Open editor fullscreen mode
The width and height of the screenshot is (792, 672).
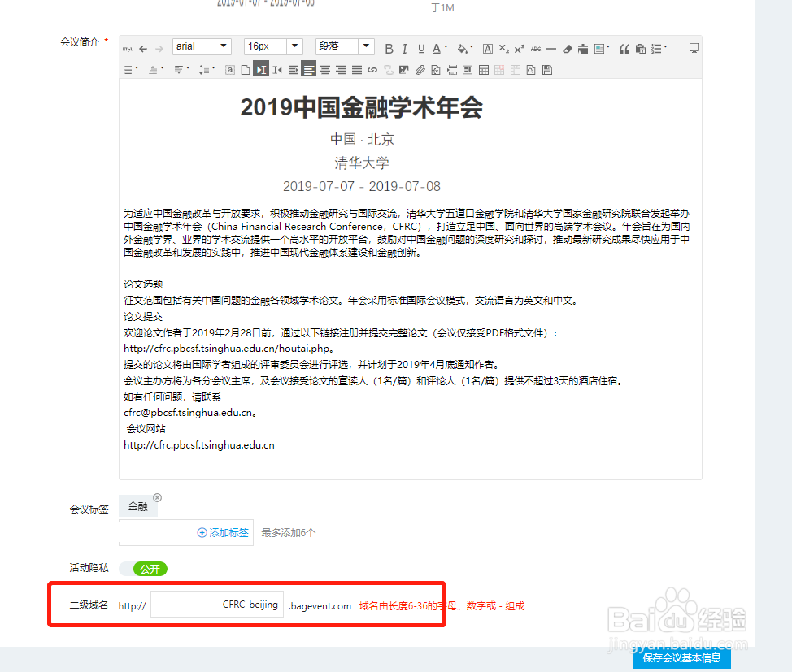point(694,48)
